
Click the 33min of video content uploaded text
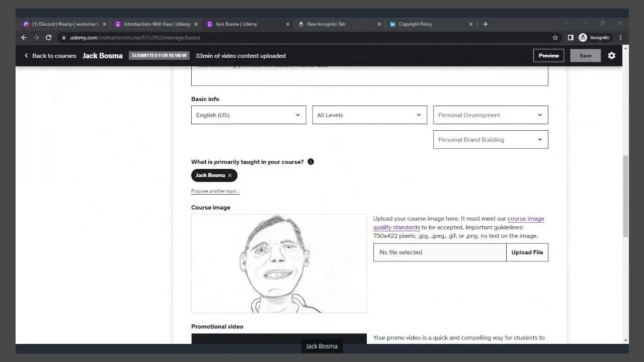[x=240, y=56]
